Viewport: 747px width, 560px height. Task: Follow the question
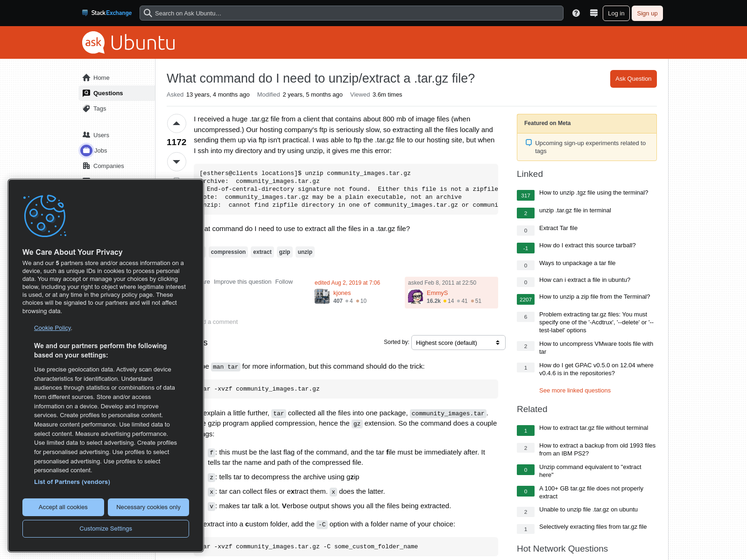(x=284, y=282)
